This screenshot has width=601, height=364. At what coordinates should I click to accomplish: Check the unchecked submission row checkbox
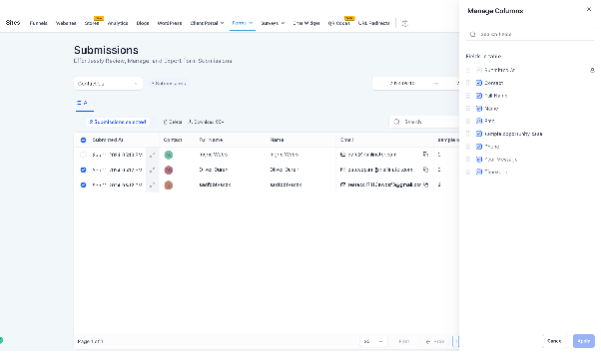[83, 155]
